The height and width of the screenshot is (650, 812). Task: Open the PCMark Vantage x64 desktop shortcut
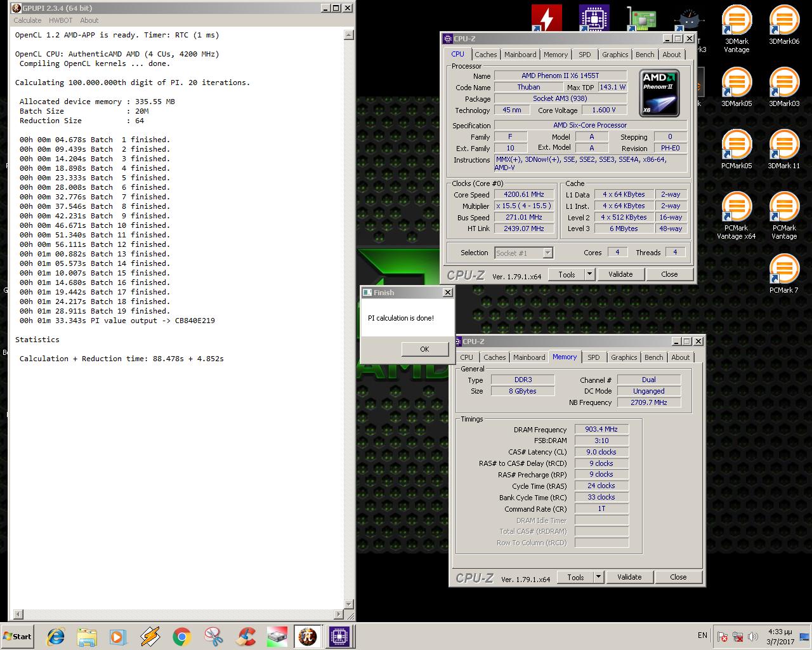point(737,216)
